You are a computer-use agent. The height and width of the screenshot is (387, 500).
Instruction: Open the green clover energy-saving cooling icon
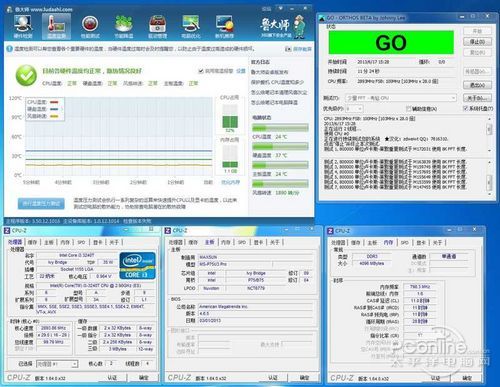tap(124, 26)
